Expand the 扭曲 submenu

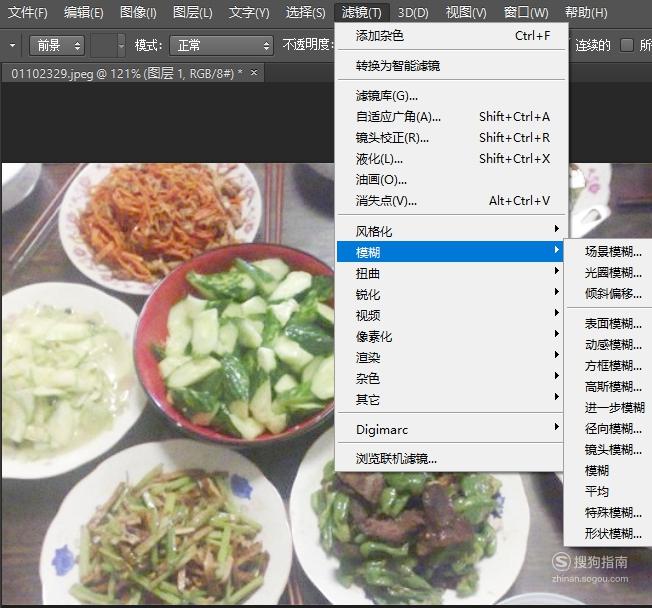[x=450, y=273]
